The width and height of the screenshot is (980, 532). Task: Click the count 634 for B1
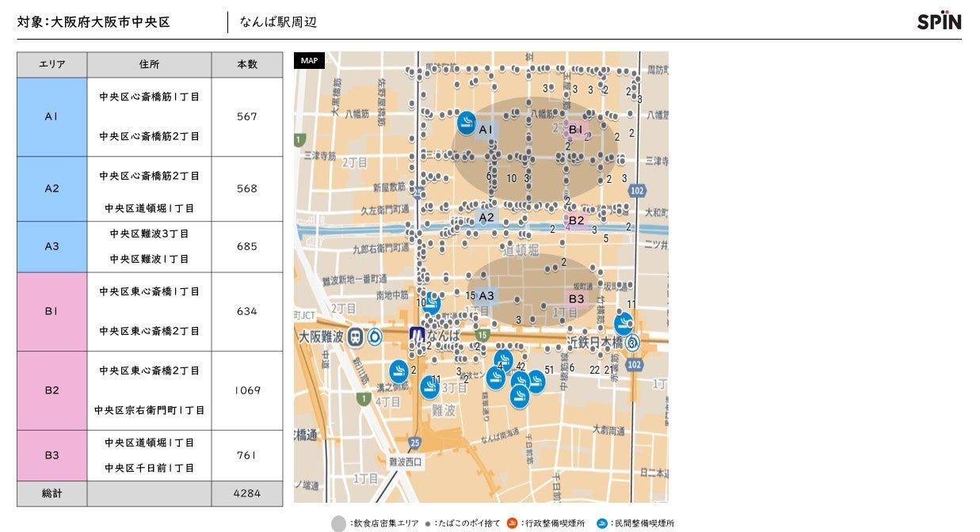tap(247, 311)
